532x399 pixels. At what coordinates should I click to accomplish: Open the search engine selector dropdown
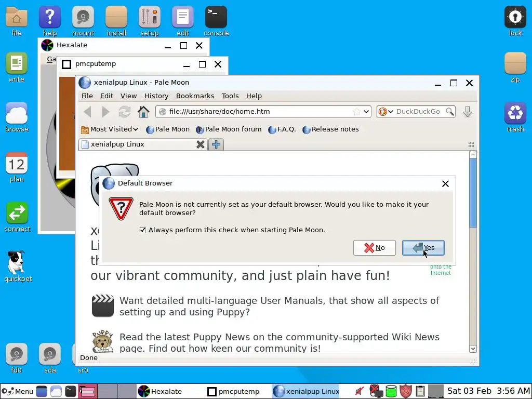[386, 112]
